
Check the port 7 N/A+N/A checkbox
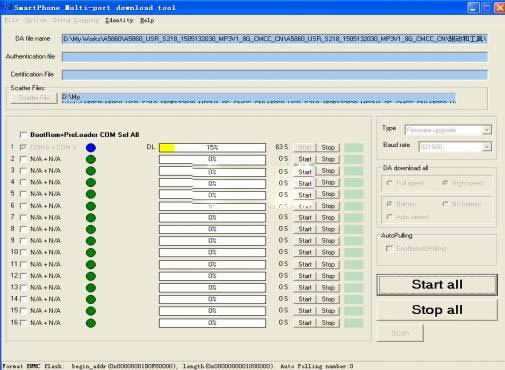point(23,218)
